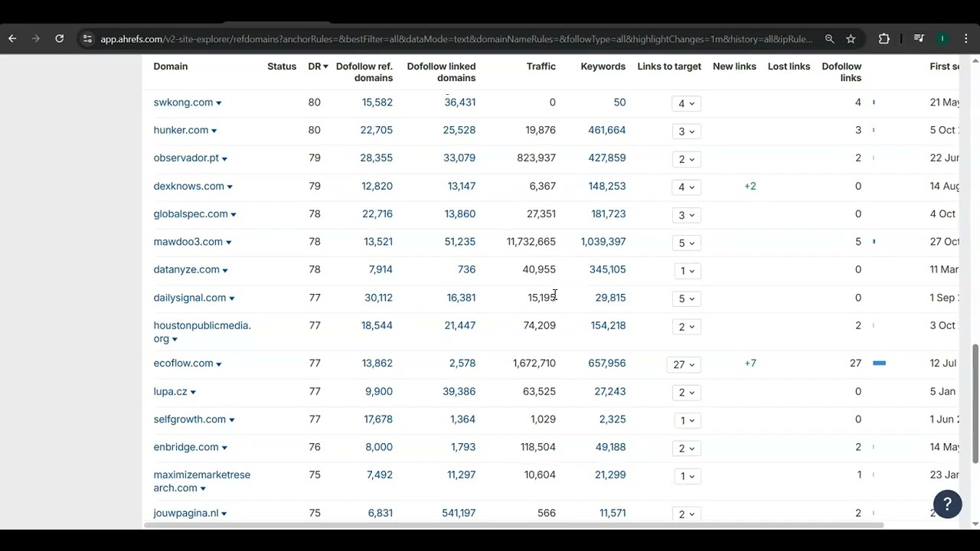980x551 pixels.
Task: Open dailysignal.com domain link
Action: 189,298
